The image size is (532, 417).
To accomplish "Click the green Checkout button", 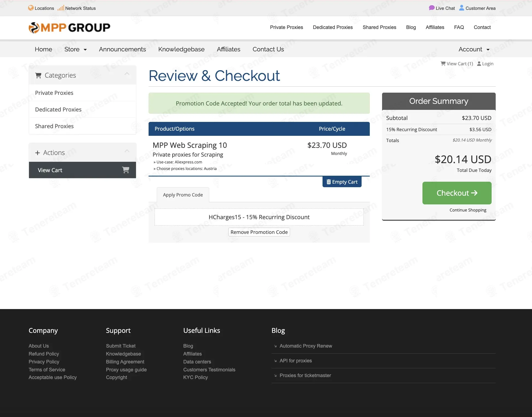I will tap(457, 193).
